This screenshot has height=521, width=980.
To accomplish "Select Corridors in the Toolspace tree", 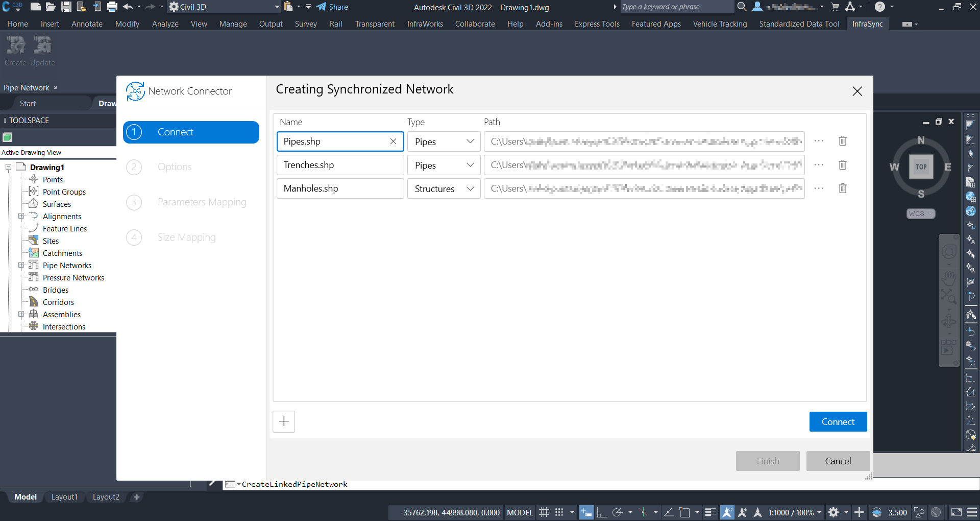I will click(x=58, y=302).
